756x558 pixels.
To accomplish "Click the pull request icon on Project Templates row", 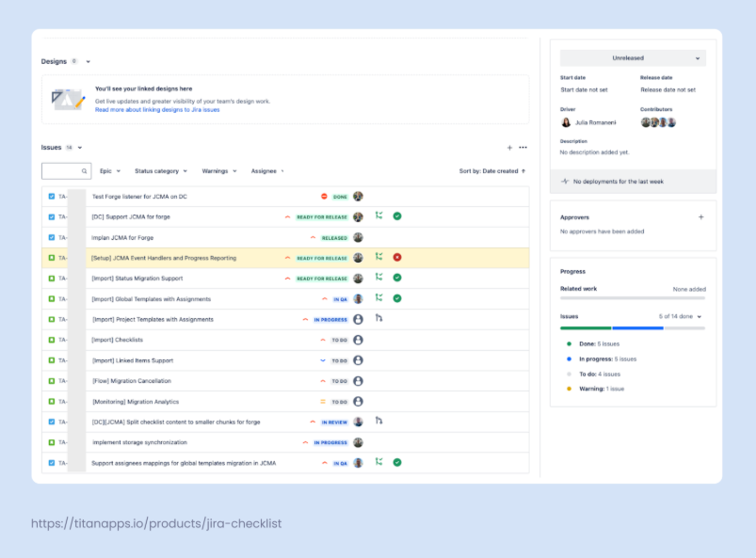I will click(x=378, y=319).
